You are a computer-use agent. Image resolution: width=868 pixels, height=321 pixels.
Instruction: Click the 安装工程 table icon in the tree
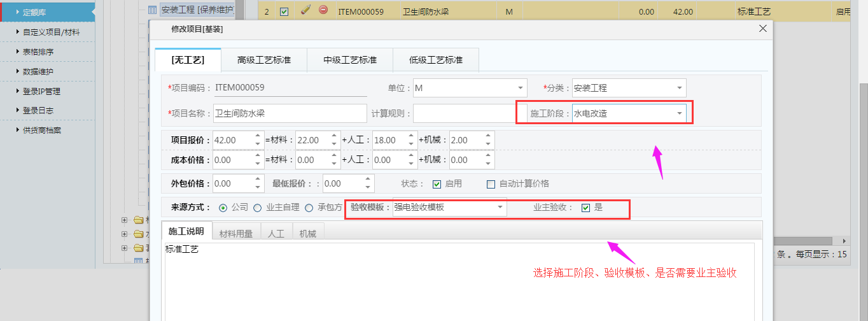coord(152,10)
